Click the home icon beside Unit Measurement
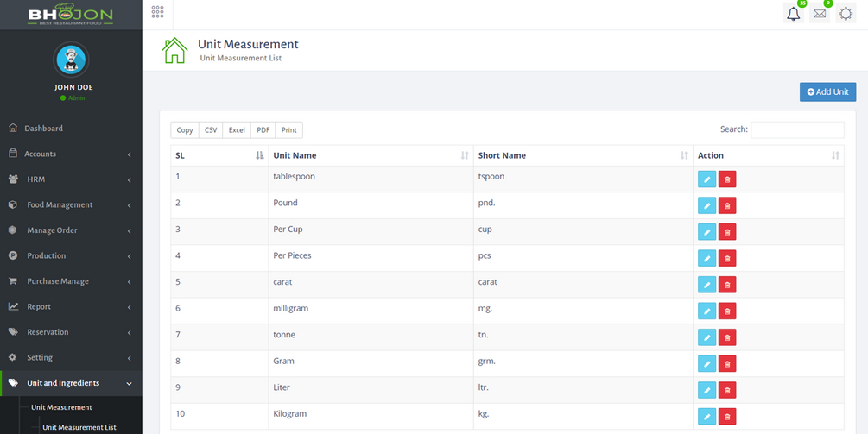Image resolution: width=868 pixels, height=434 pixels. pos(175,50)
